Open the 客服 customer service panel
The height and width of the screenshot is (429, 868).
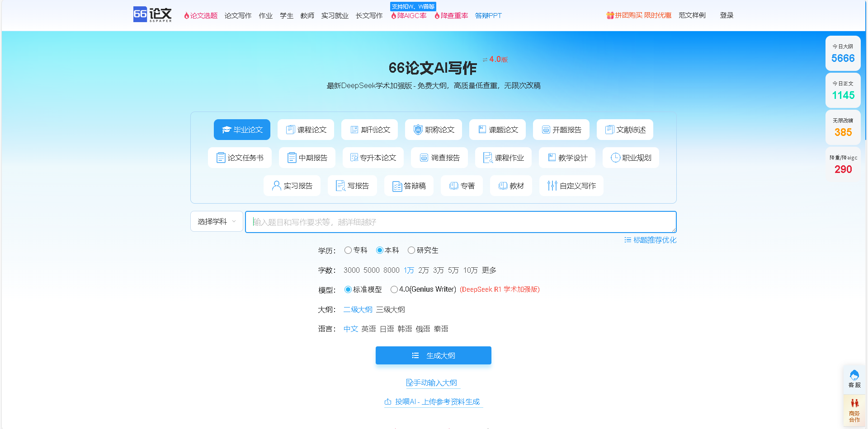[854, 379]
